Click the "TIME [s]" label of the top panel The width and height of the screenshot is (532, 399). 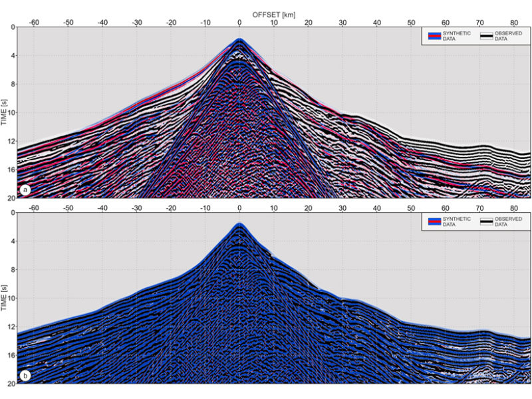click(x=5, y=112)
